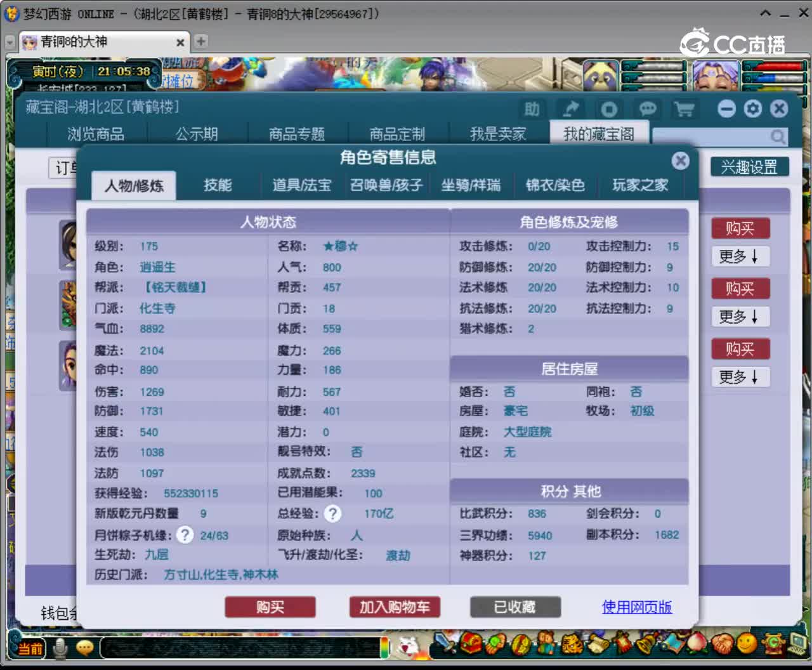Add a new tab with plus button

(x=201, y=41)
